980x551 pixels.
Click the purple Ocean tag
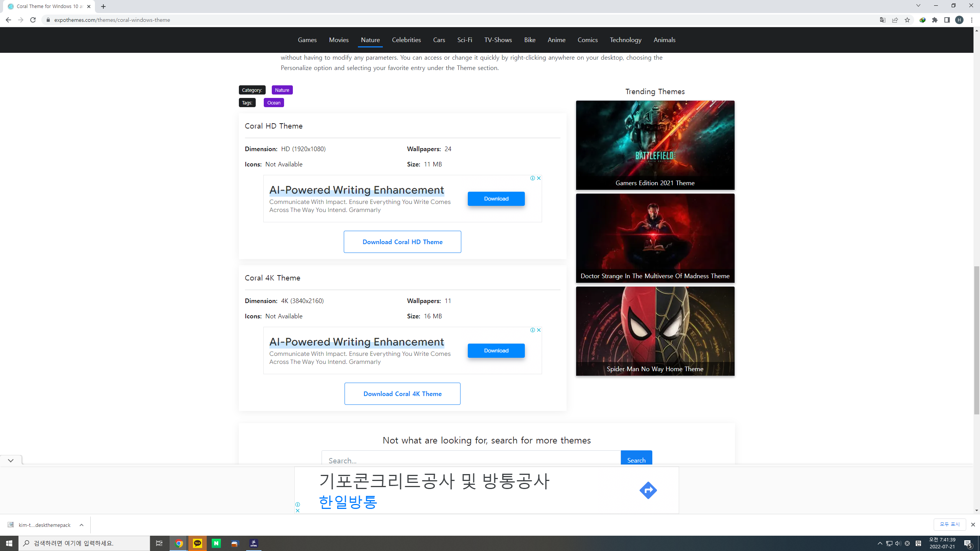point(274,103)
